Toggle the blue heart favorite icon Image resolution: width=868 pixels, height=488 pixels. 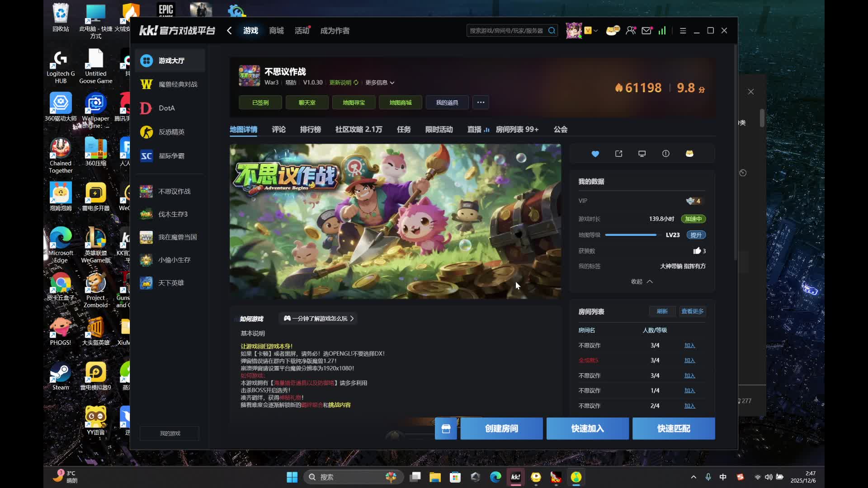pos(595,154)
